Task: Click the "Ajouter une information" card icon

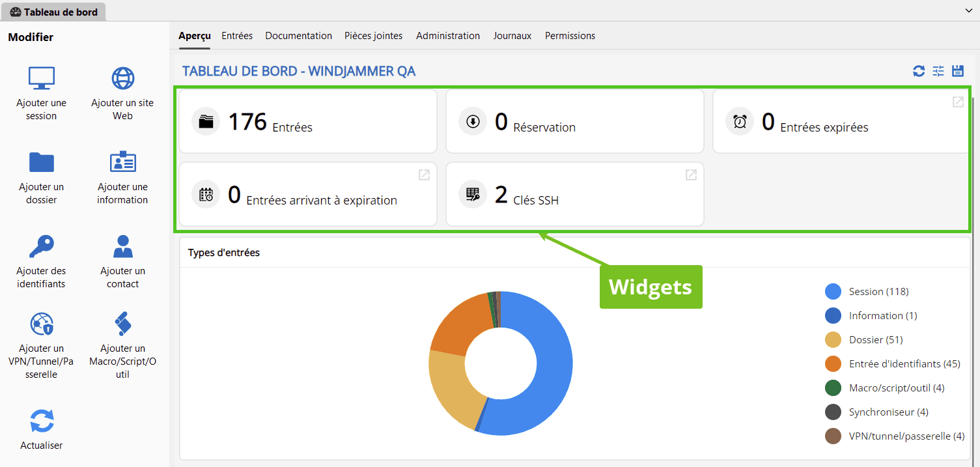Action: click(122, 162)
